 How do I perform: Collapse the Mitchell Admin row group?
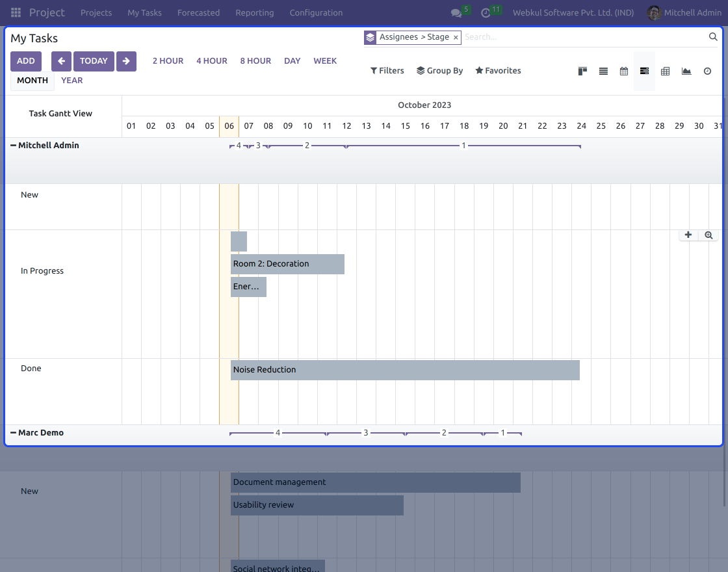12,145
